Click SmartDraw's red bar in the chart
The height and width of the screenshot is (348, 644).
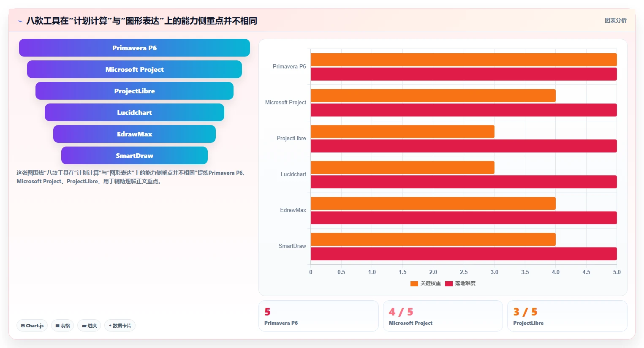(464, 253)
